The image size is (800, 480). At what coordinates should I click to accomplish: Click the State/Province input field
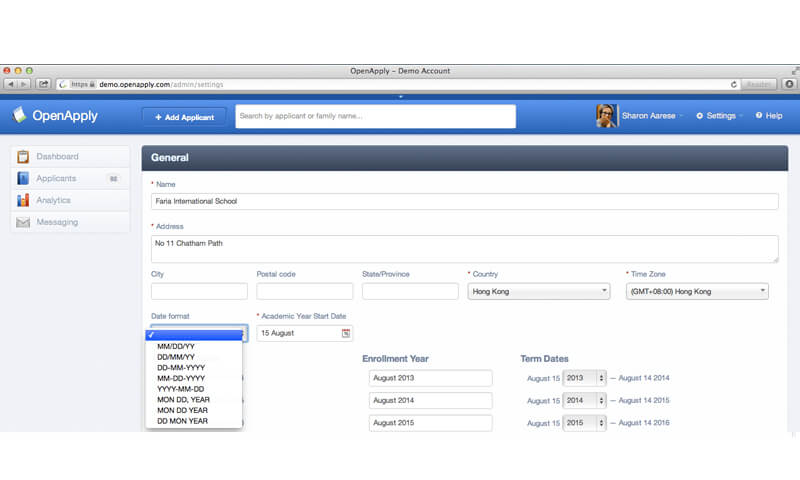pyautogui.click(x=410, y=291)
